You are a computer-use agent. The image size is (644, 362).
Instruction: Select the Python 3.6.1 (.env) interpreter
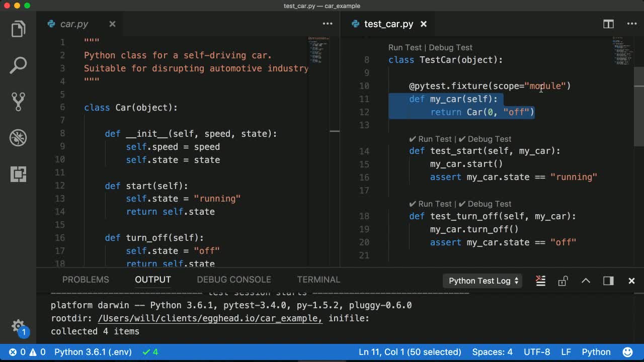[x=93, y=352]
